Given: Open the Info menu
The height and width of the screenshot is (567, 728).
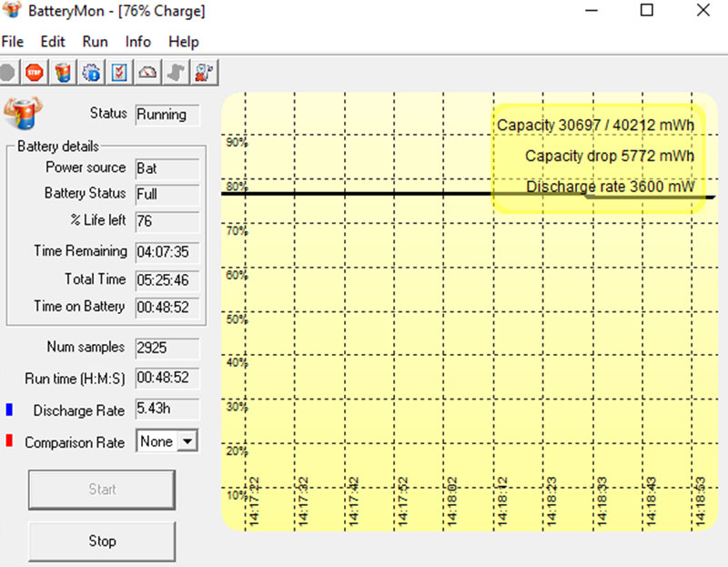Looking at the screenshot, I should pyautogui.click(x=137, y=42).
